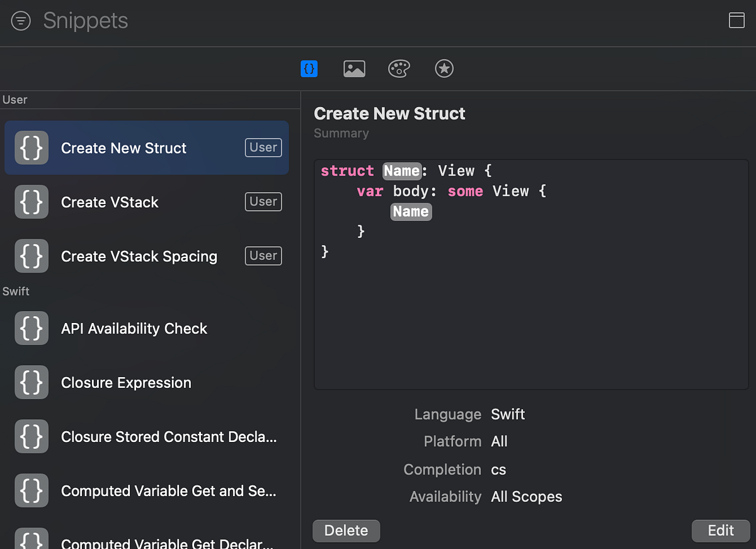The image size is (756, 549).
Task: Select the Closure Expression snippet
Action: (126, 382)
